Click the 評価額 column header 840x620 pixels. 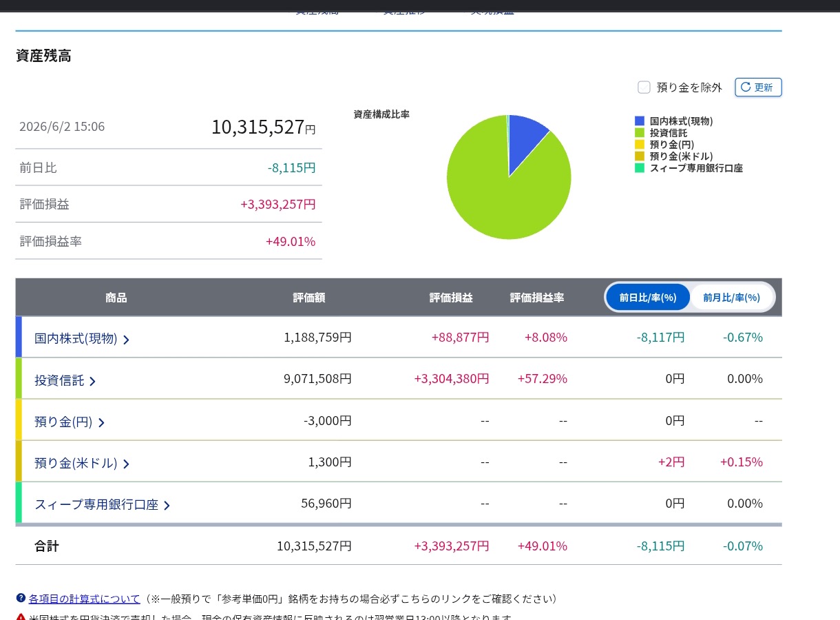point(308,298)
